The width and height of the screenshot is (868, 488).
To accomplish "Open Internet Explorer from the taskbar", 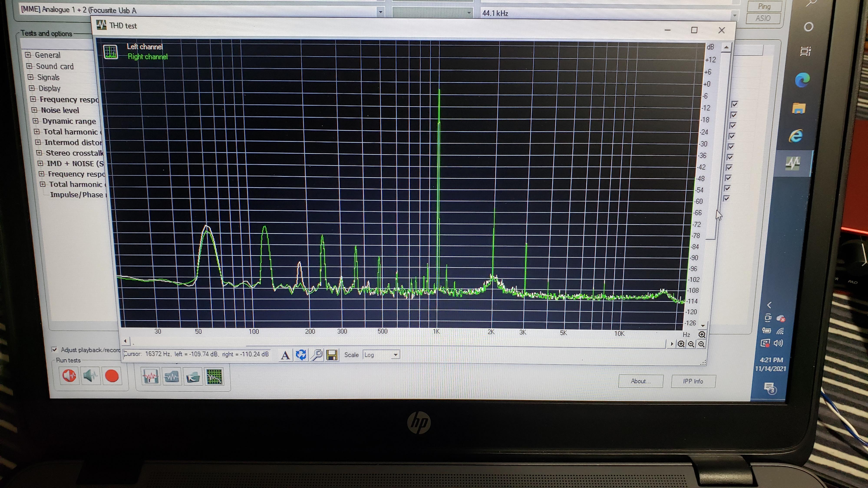I will (796, 136).
